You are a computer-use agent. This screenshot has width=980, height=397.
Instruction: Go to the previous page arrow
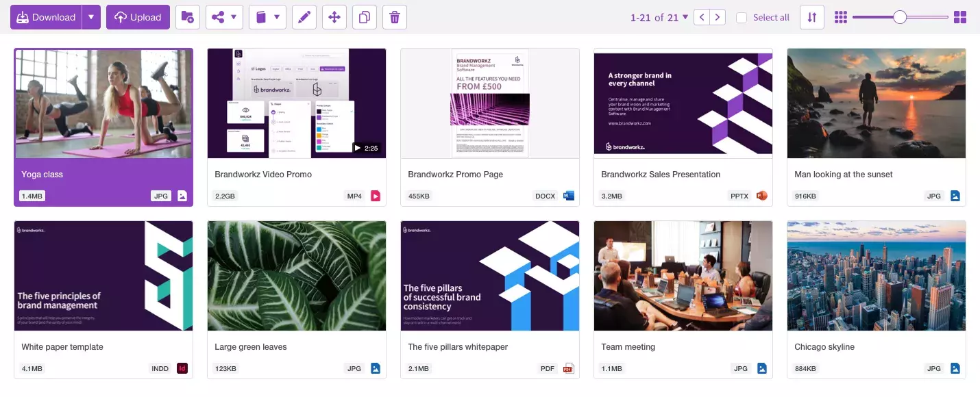tap(702, 17)
